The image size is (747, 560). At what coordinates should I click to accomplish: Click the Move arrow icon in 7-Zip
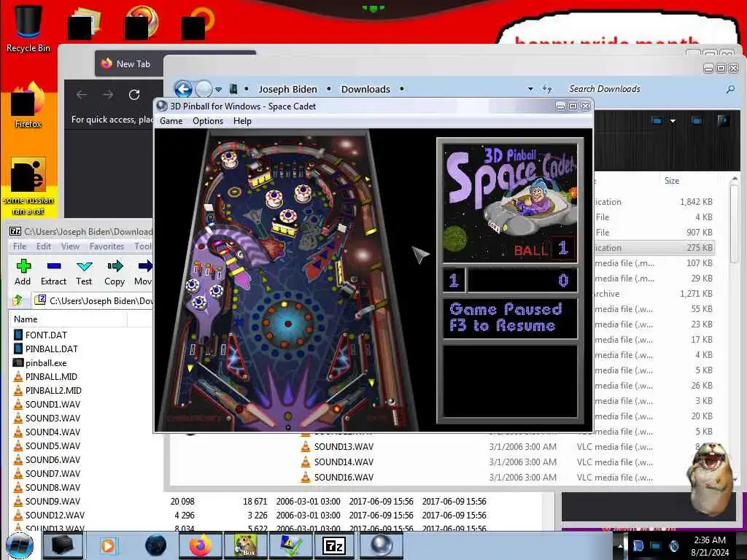tap(145, 266)
